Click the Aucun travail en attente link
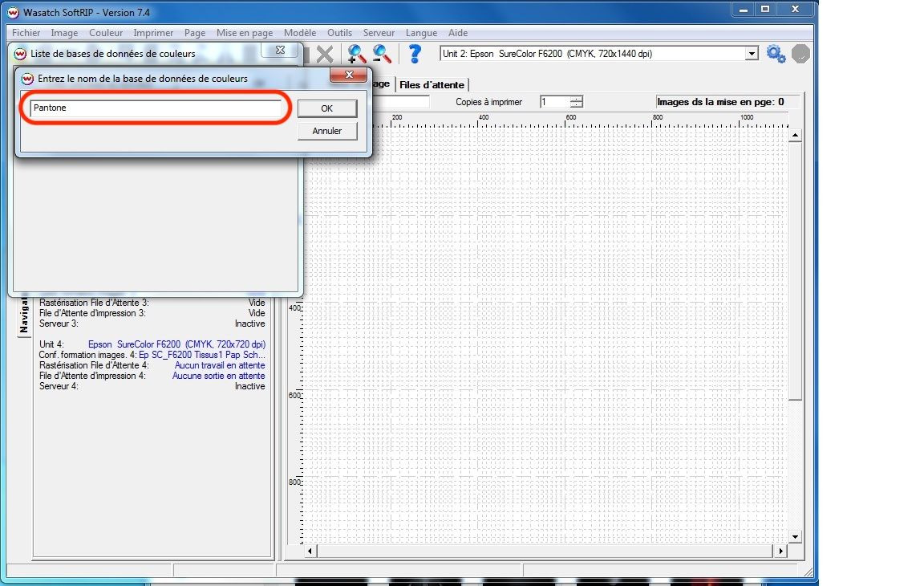 pos(220,365)
